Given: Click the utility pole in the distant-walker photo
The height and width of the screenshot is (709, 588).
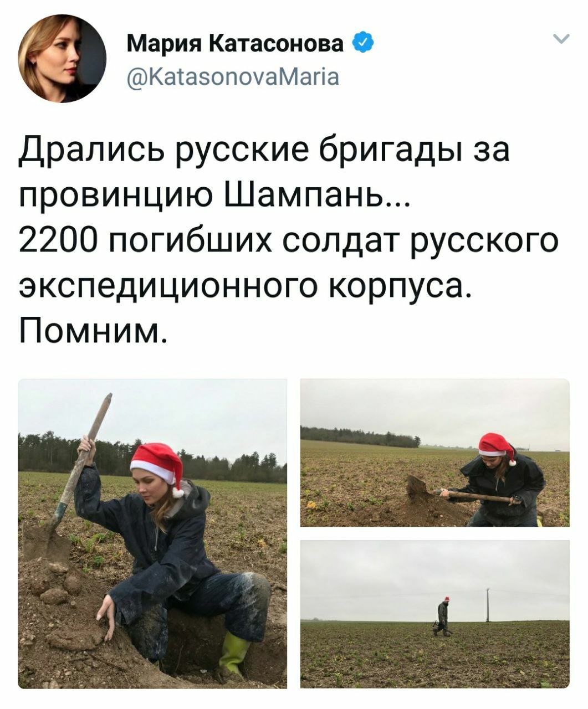Looking at the screenshot, I should (488, 604).
